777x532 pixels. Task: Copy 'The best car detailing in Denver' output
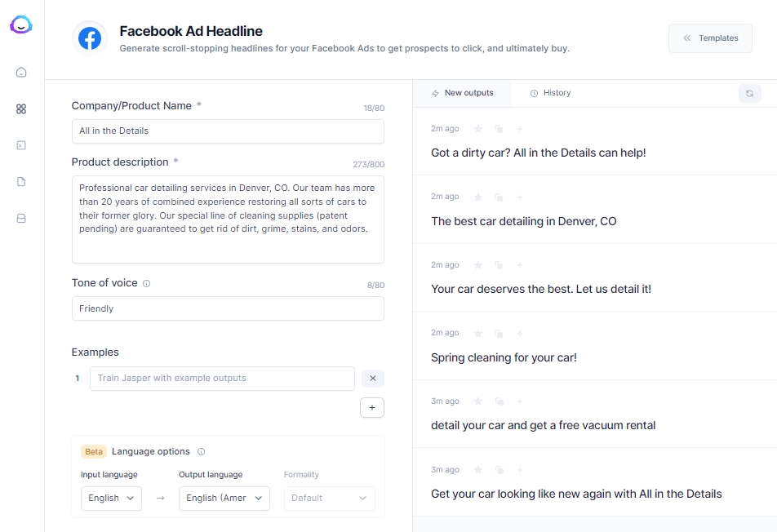pos(499,197)
